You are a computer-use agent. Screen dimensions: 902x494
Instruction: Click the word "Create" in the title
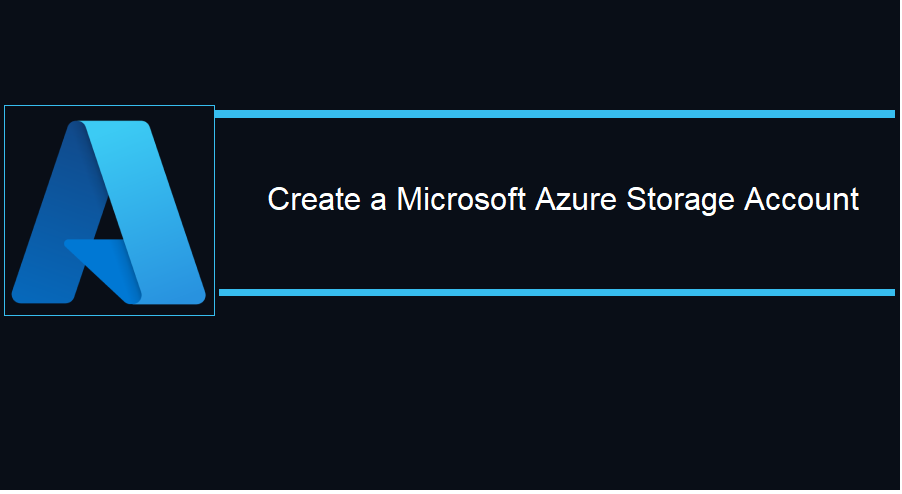pyautogui.click(x=314, y=200)
